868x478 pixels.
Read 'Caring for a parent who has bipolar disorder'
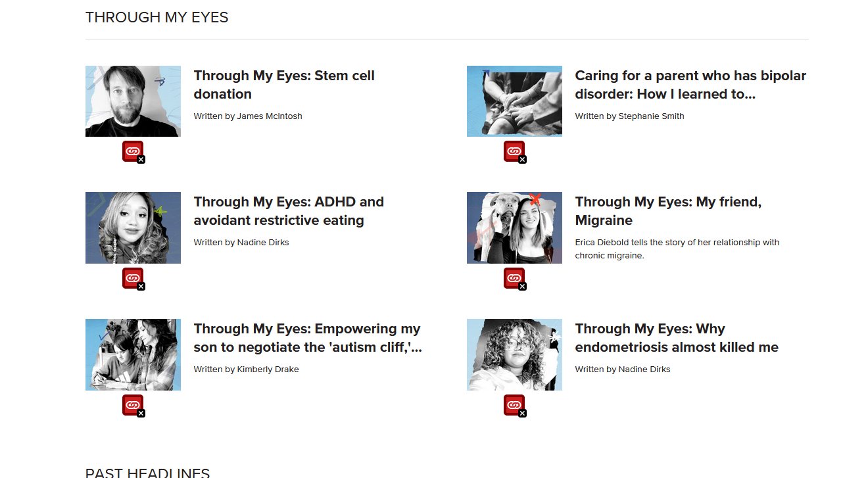click(690, 85)
